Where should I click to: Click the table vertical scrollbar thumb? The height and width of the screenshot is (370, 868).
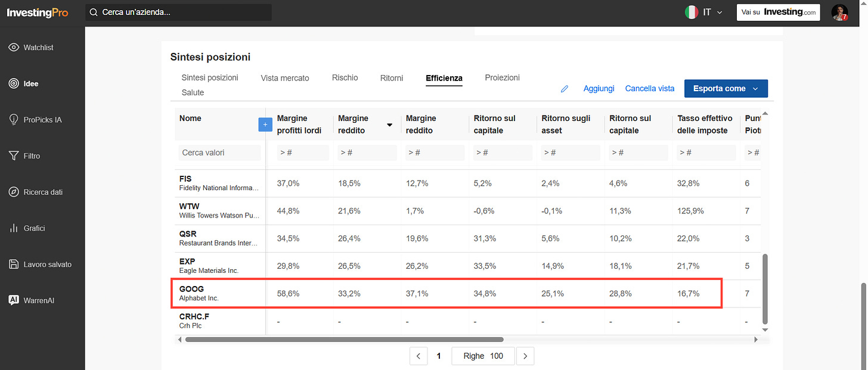(765, 289)
